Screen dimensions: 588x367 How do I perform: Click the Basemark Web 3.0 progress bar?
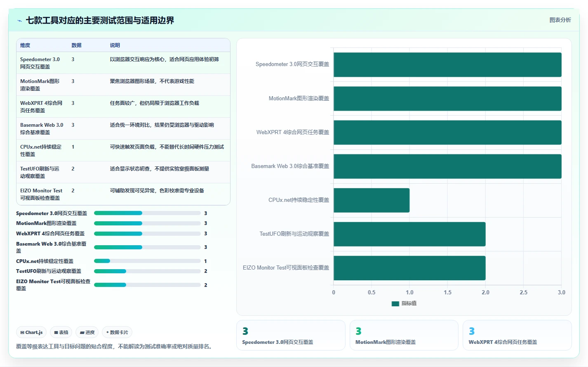pos(147,247)
